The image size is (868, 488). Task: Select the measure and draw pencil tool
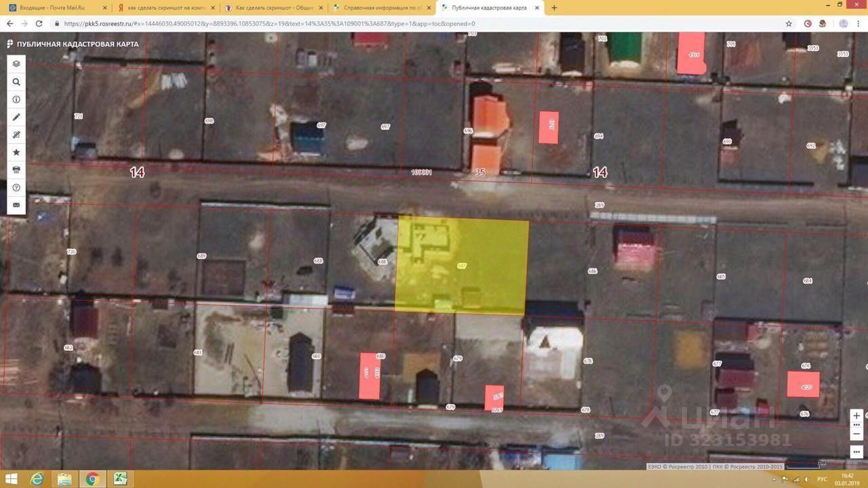point(16,117)
